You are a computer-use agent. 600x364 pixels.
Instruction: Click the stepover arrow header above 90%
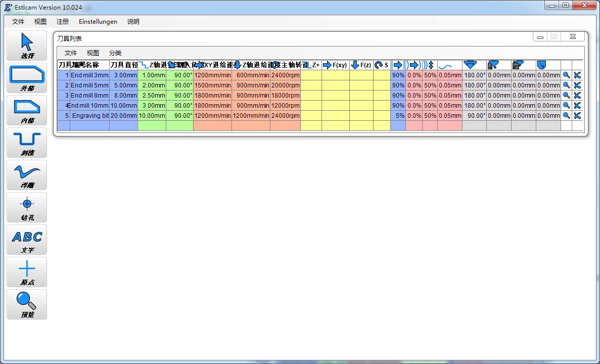(x=398, y=65)
